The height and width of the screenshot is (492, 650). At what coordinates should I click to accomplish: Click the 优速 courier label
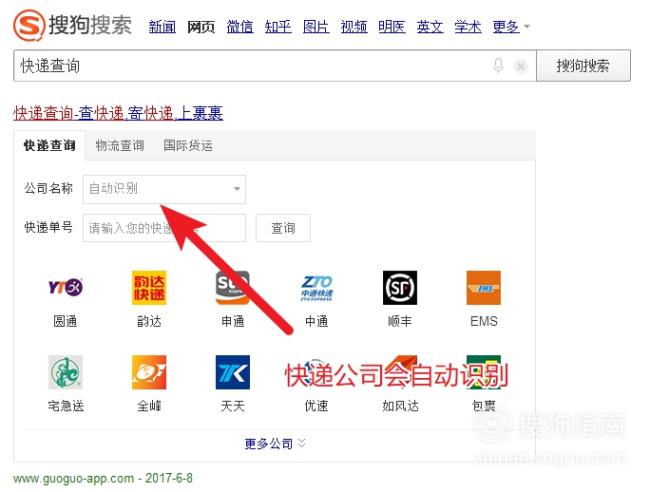[317, 405]
